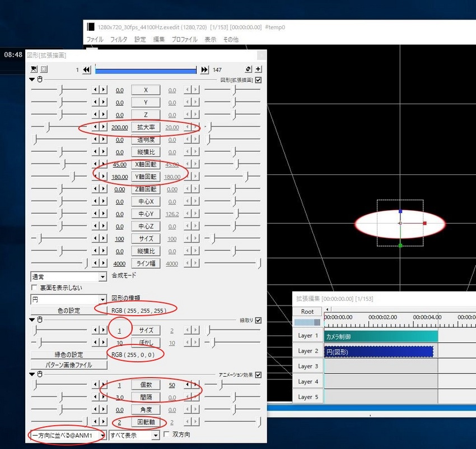The width and height of the screenshot is (476, 449).
Task: Decrease left X value with left arrow
Action: (x=96, y=90)
